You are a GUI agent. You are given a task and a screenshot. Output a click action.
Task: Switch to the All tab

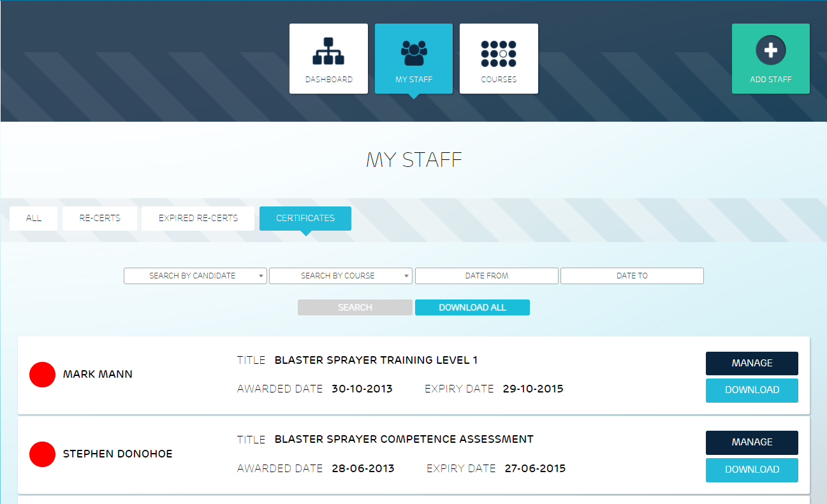click(34, 218)
